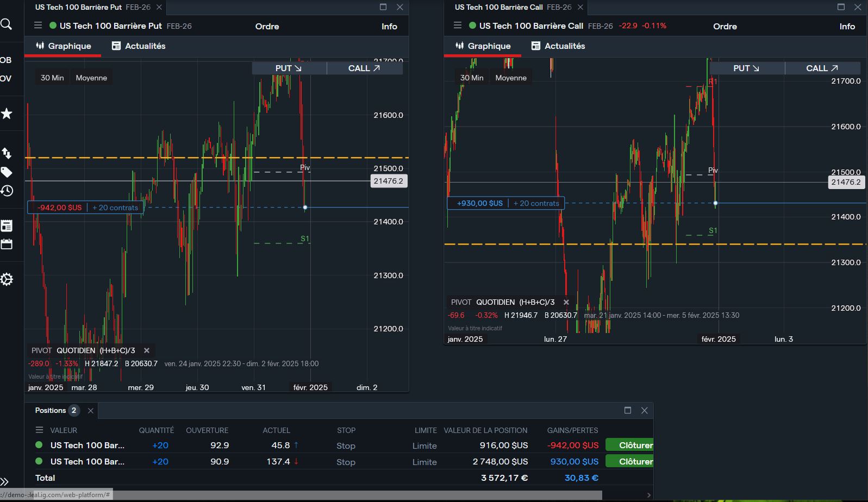868x502 pixels.
Task: Open the hamburger menu of the Barrière Call chart
Action: pyautogui.click(x=457, y=26)
